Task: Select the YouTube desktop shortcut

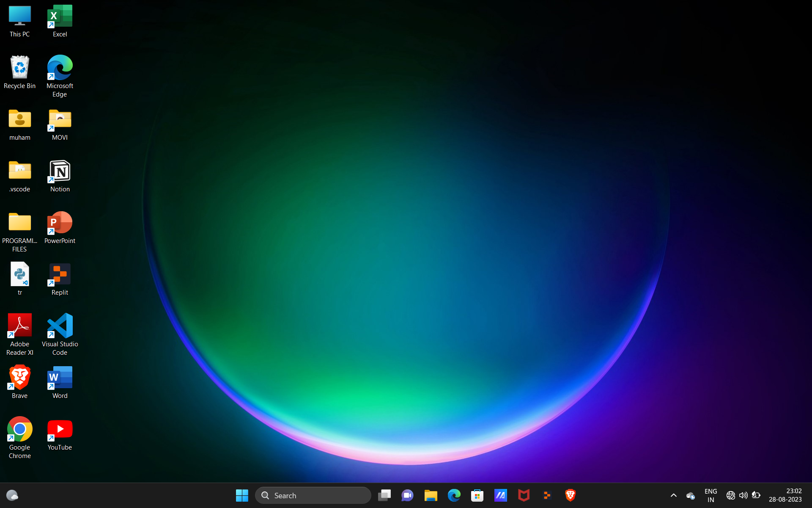Action: point(60,430)
